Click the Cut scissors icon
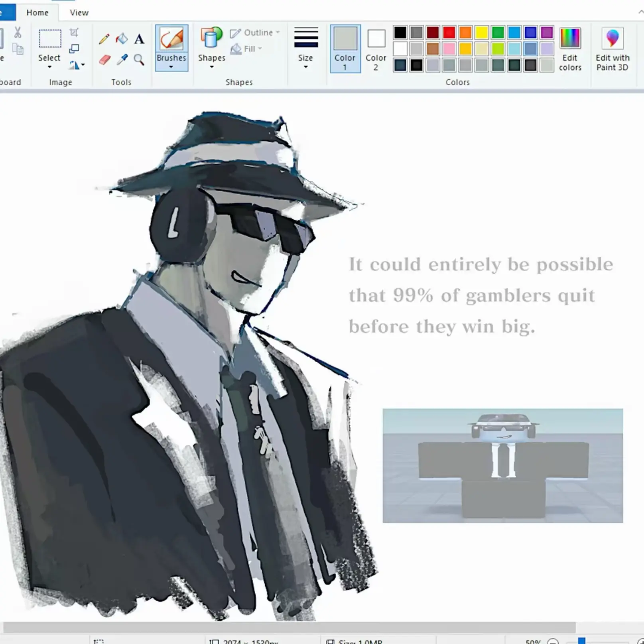 [18, 32]
